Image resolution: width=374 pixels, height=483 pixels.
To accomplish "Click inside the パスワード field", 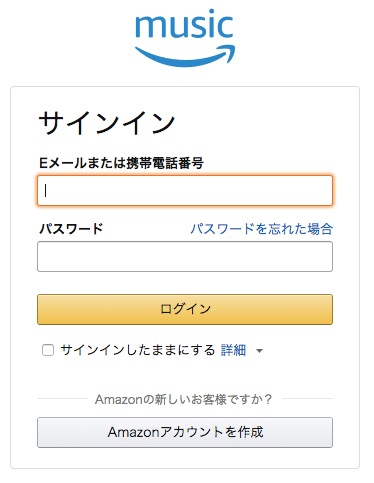I will tap(185, 256).
